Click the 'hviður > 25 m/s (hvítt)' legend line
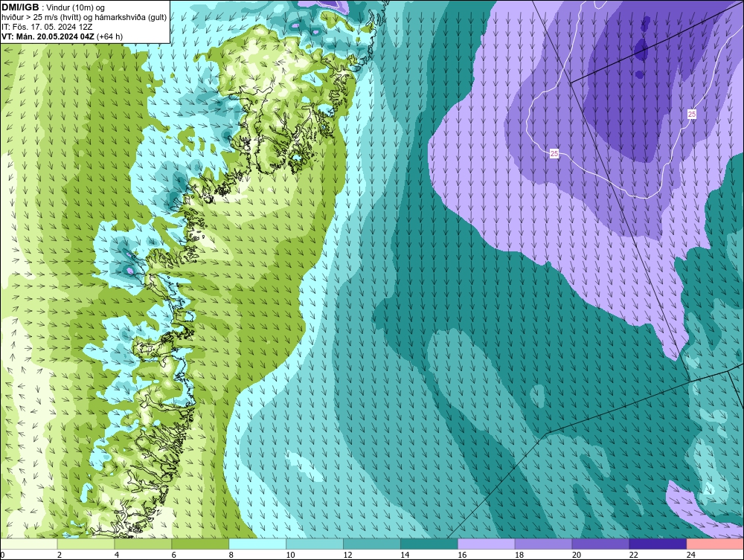Viewport: 744px width, 560px height. (x=85, y=18)
